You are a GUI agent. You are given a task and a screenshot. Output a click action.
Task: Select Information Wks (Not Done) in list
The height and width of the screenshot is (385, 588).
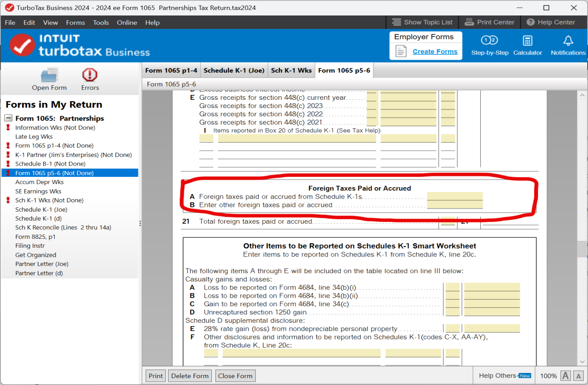pos(55,127)
